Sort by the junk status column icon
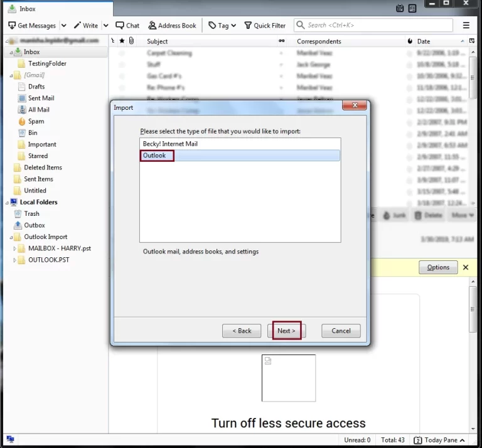This screenshot has height=448, width=482. point(410,41)
